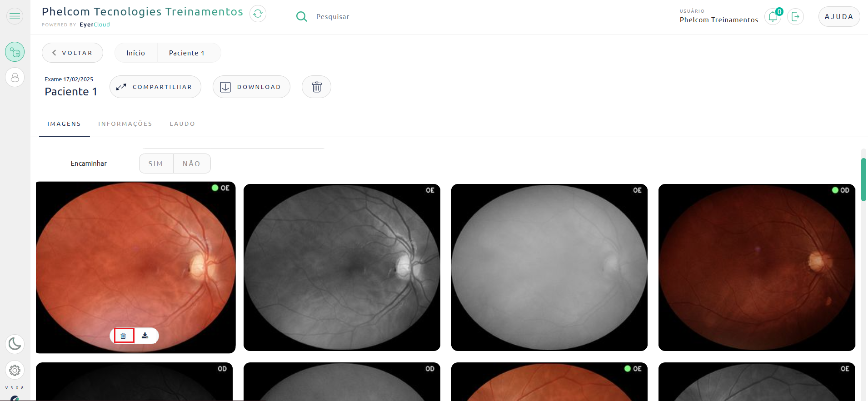Image resolution: width=868 pixels, height=401 pixels.
Task: Click the Pesquisar search field
Action: [x=333, y=17]
